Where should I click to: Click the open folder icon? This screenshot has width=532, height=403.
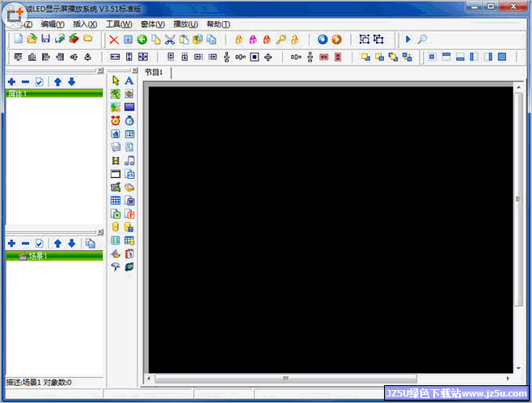click(32, 39)
